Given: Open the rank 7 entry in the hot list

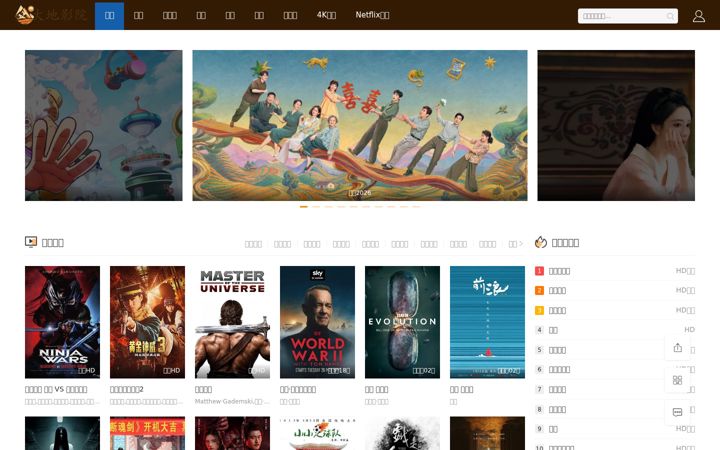Looking at the screenshot, I should pyautogui.click(x=615, y=389).
